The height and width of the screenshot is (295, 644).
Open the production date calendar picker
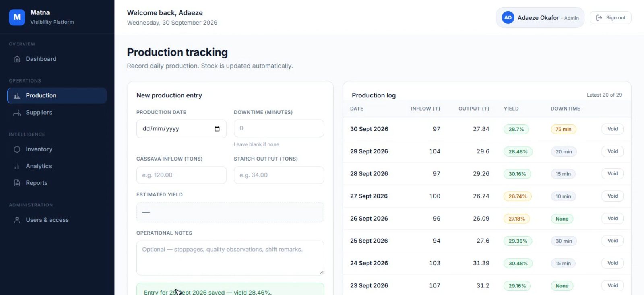point(217,129)
